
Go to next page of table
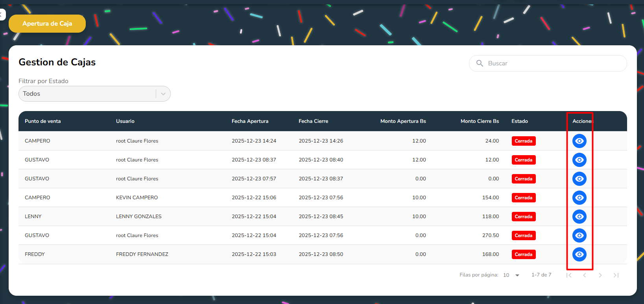pos(600,275)
